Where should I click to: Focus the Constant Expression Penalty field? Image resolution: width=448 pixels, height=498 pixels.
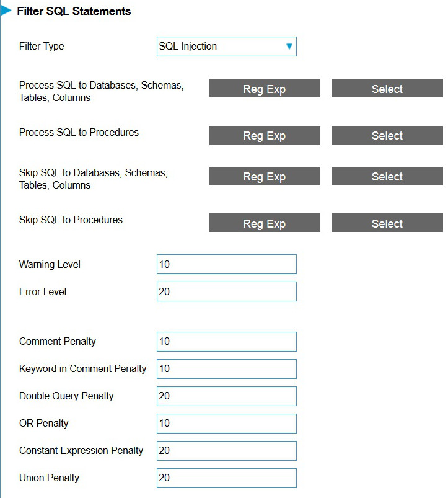pos(226,451)
